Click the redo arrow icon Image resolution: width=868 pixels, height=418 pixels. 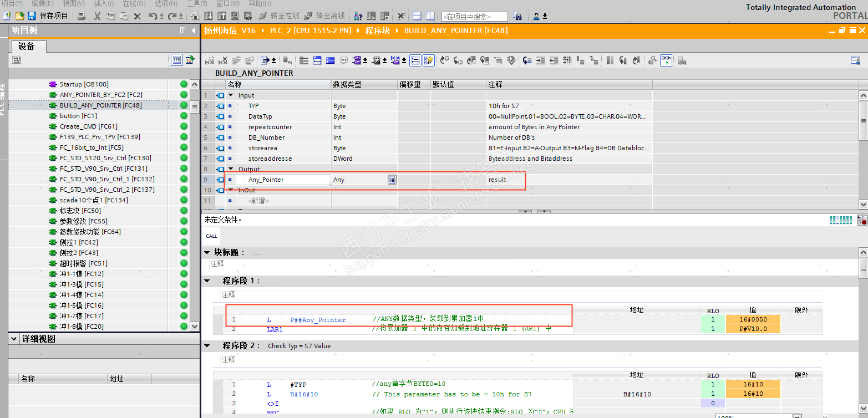click(x=173, y=16)
